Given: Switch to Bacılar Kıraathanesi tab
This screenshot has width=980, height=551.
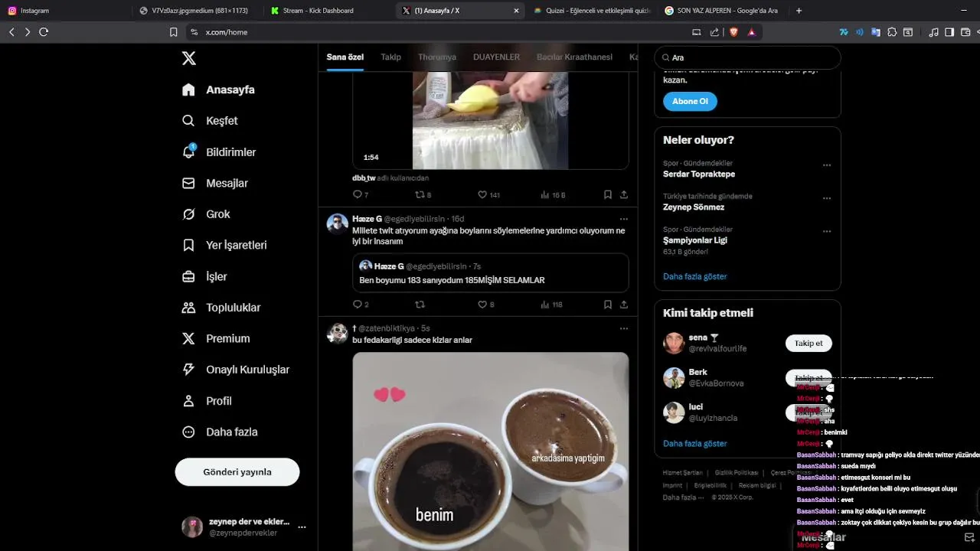Looking at the screenshot, I should (x=575, y=57).
